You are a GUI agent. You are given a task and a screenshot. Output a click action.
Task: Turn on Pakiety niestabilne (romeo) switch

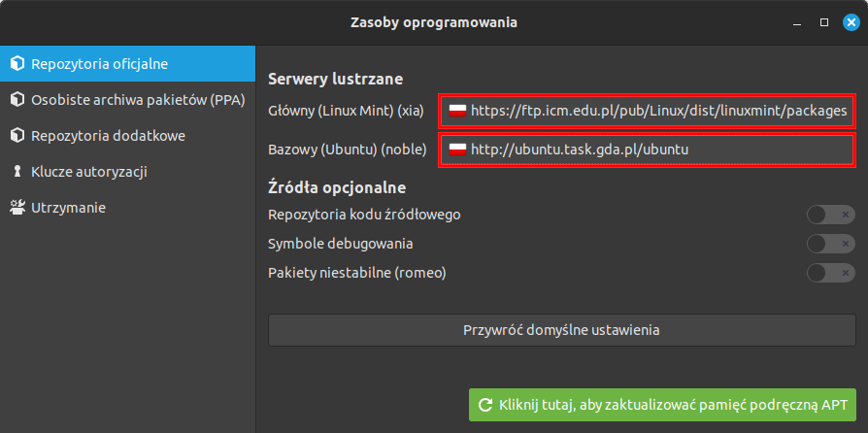(831, 273)
